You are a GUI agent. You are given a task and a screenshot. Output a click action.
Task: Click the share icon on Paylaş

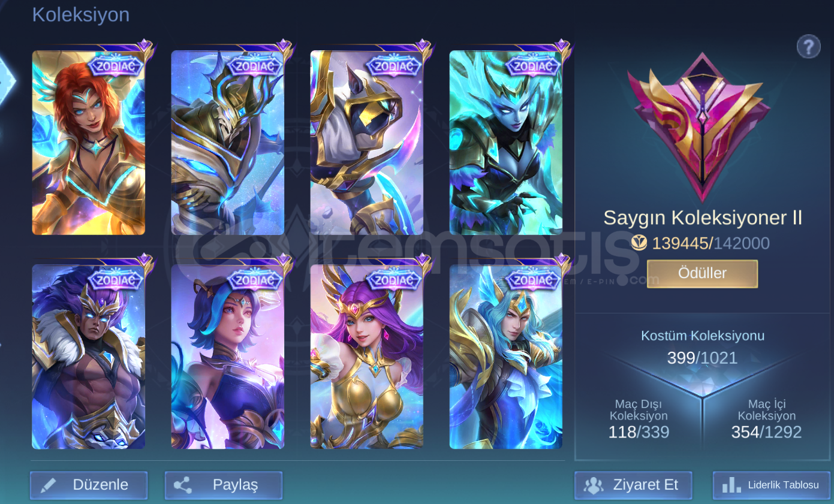(183, 485)
